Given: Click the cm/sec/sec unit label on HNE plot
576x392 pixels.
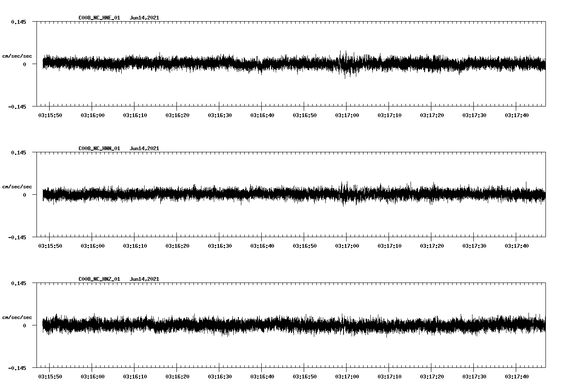Looking at the screenshot, I should click(17, 56).
